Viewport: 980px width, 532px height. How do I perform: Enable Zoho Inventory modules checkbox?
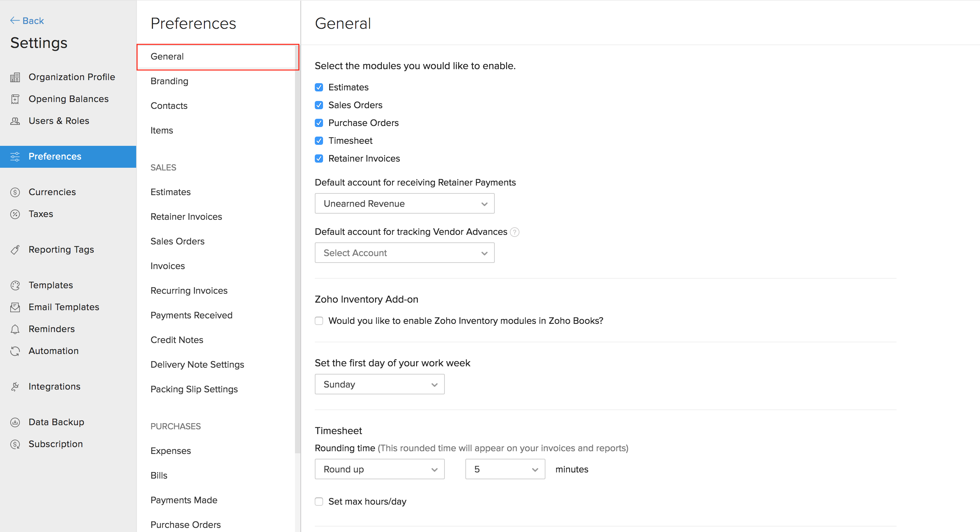[319, 321]
